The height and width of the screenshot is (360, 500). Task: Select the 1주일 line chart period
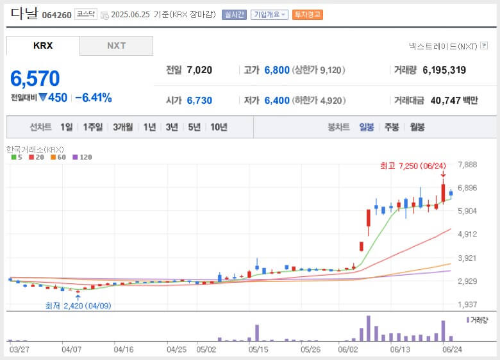tap(93, 127)
